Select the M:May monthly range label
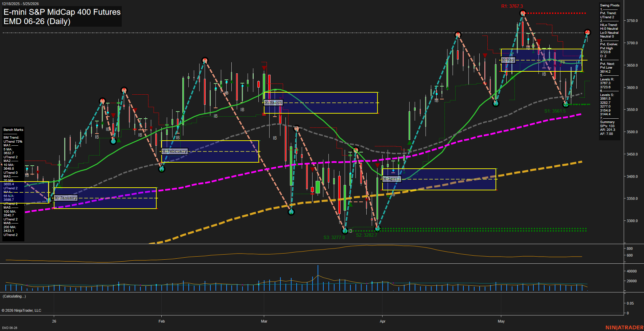644x331 pixels. point(508,60)
